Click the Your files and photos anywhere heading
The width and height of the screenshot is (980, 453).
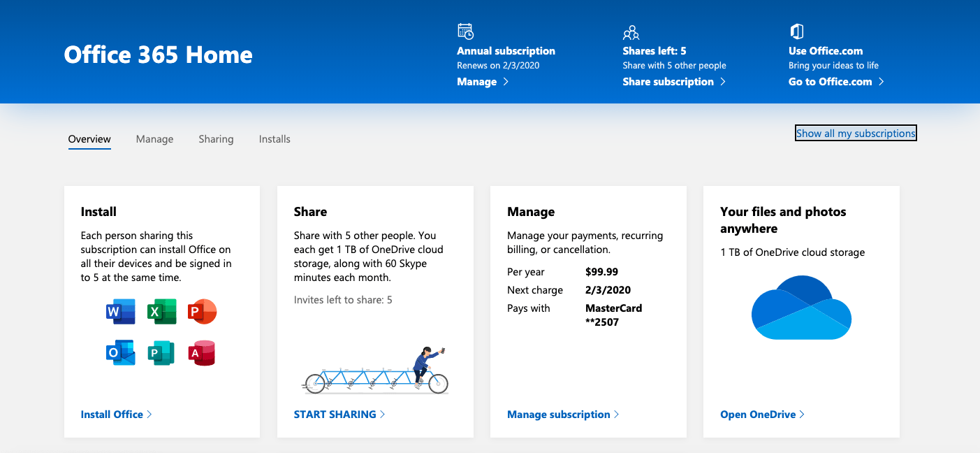(x=783, y=220)
